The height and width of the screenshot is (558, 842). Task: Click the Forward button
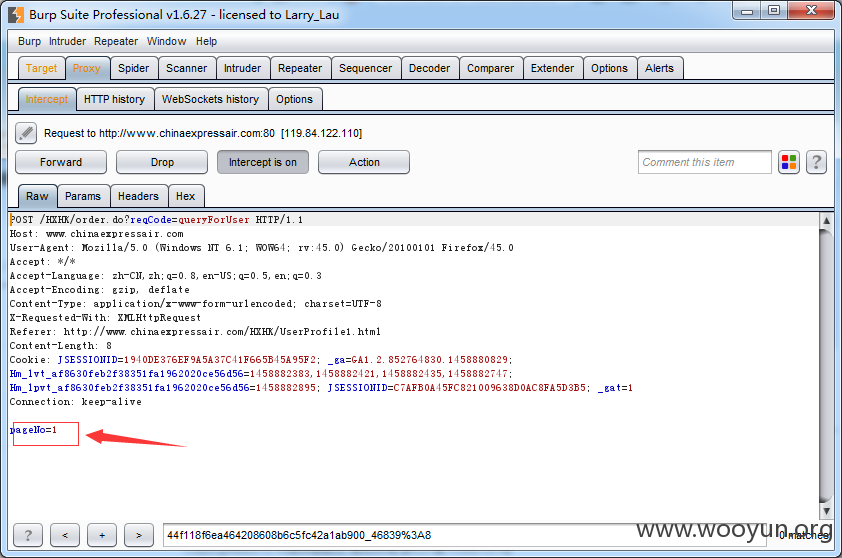[61, 162]
